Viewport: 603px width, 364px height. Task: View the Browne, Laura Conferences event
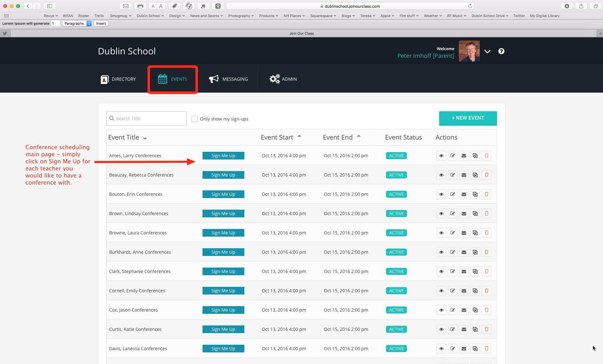pyautogui.click(x=441, y=233)
